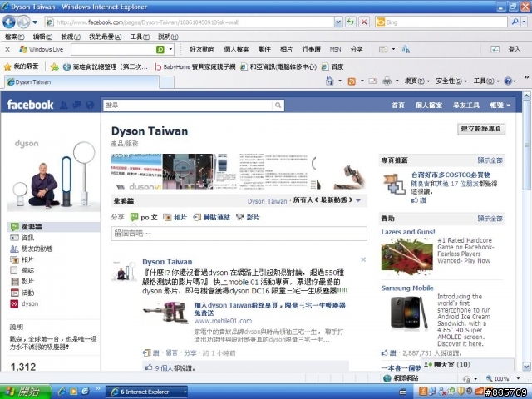Screen dimensions: 532x399
Task: Click the DC16 vacuum cleaner post thumbnail
Action: pyautogui.click(x=166, y=312)
